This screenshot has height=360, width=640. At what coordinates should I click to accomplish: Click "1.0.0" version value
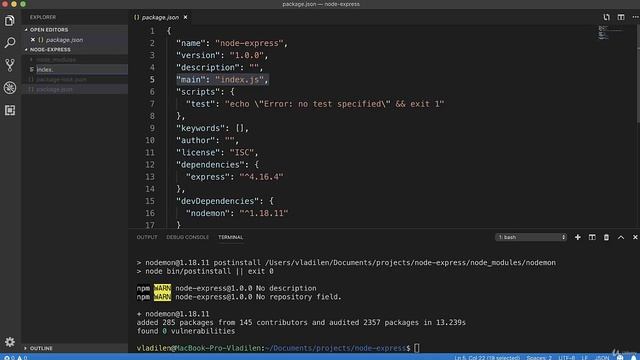[x=247, y=55]
